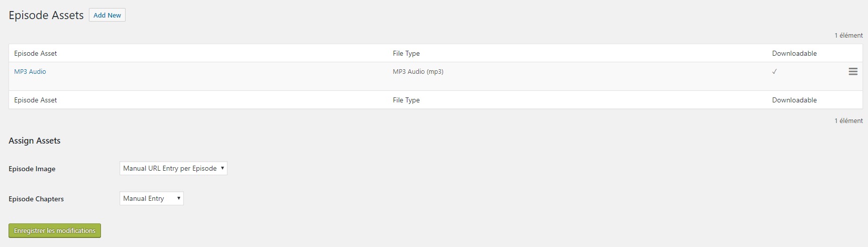868x247 pixels.
Task: Click the Assign Assets section heading
Action: (35, 141)
